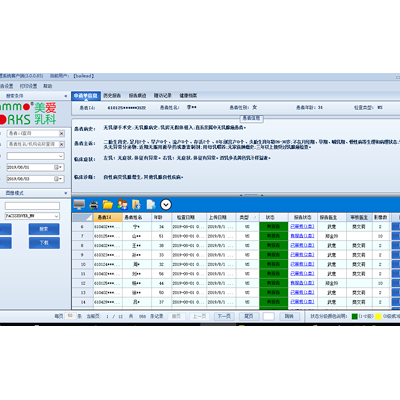Viewport: 400px width, 400px height.
Task: Expand the FACSSERVER server dropdown
Action: 56,216
